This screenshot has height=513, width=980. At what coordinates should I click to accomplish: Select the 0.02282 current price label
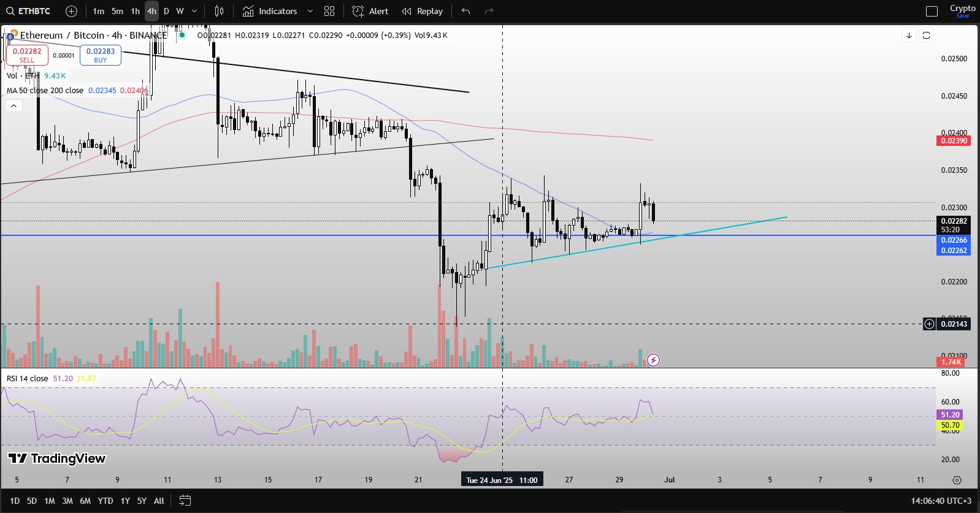pyautogui.click(x=954, y=221)
